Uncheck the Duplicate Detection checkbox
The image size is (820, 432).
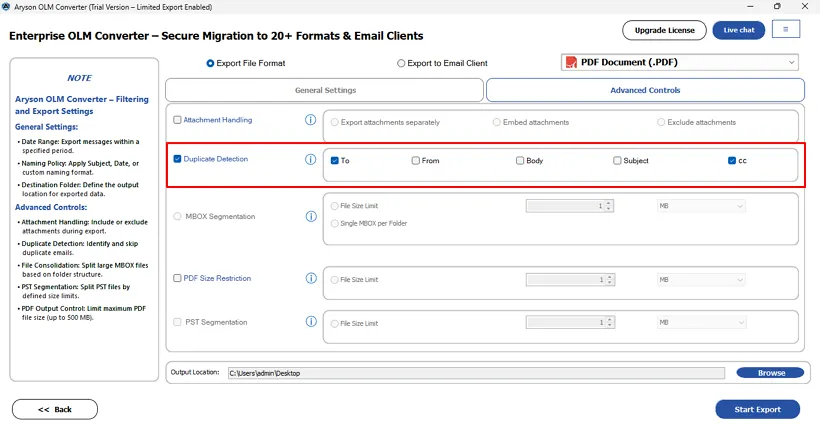tap(178, 159)
